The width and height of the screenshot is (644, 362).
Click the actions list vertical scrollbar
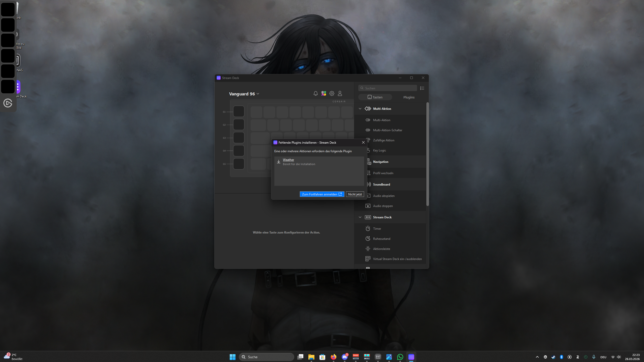(x=427, y=154)
